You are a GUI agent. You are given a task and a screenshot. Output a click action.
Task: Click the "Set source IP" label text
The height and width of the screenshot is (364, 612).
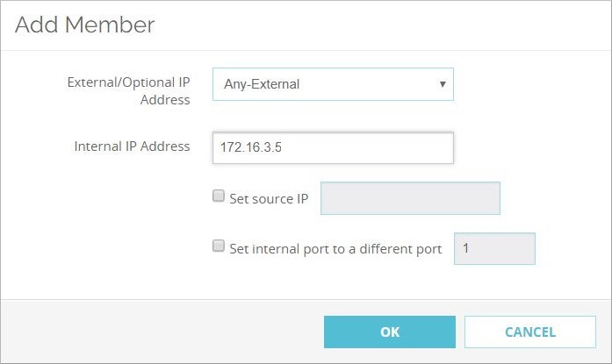click(269, 199)
